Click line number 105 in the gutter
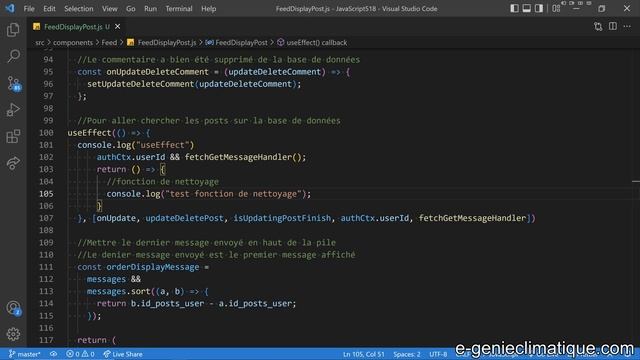Viewport: 640px width, 360px height. coord(46,194)
